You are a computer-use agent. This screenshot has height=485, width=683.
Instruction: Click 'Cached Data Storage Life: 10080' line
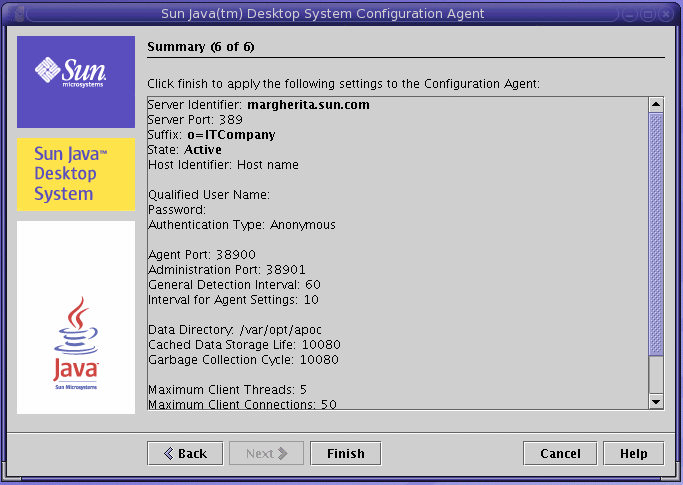(x=244, y=345)
